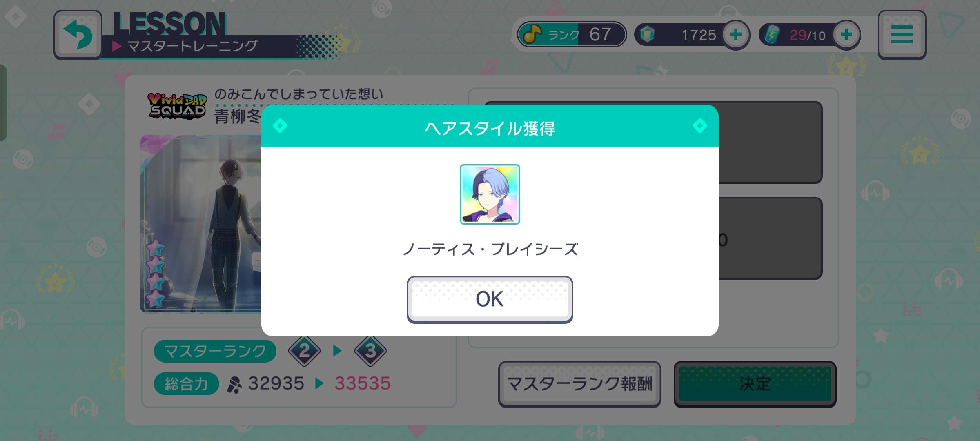Tap the energy drink can icon
Viewport: 980px width, 441px height.
click(x=771, y=35)
